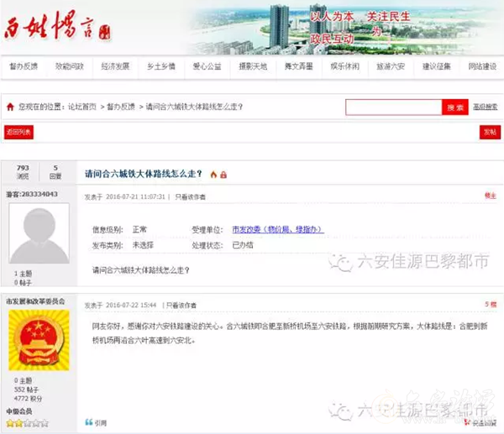Click the 返回列表 back-to-list button
504x434 pixels.
click(18, 132)
